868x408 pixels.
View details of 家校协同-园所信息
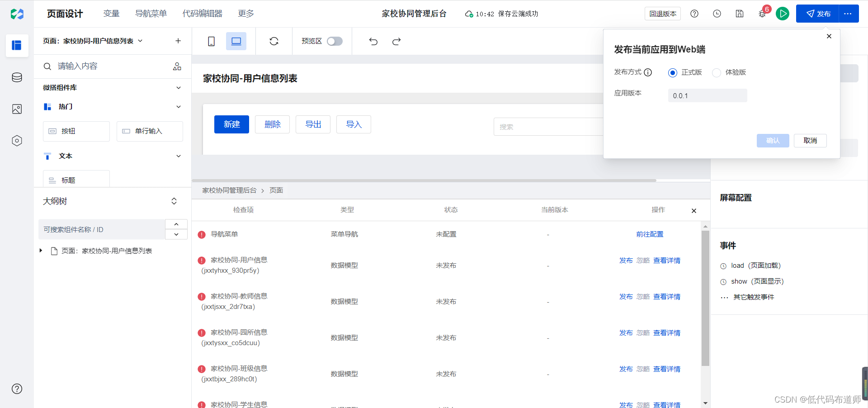(667, 333)
